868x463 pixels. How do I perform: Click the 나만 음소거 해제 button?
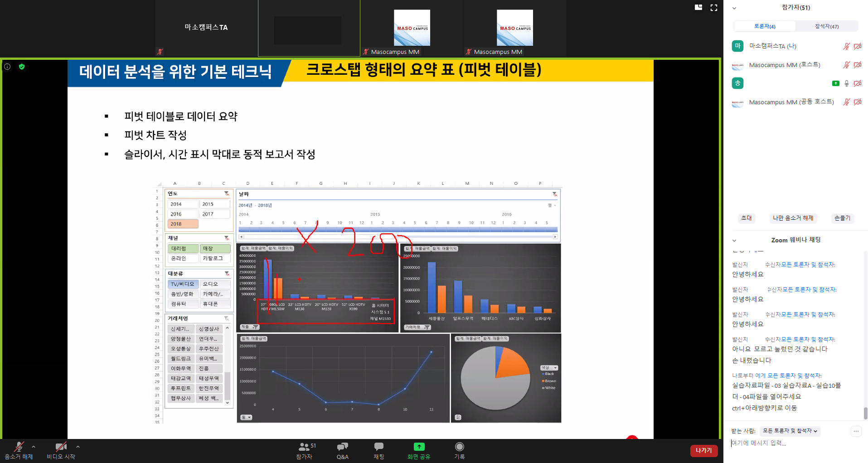793,218
